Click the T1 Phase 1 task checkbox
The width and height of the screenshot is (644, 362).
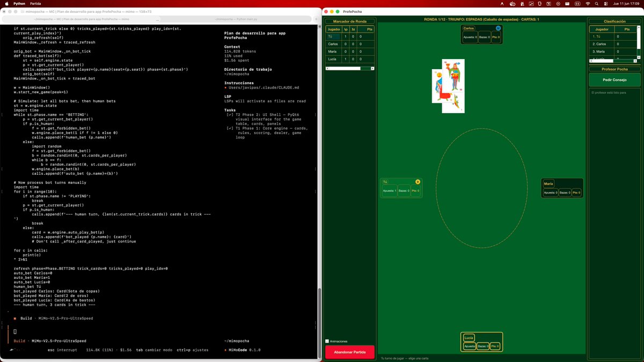[x=230, y=128]
